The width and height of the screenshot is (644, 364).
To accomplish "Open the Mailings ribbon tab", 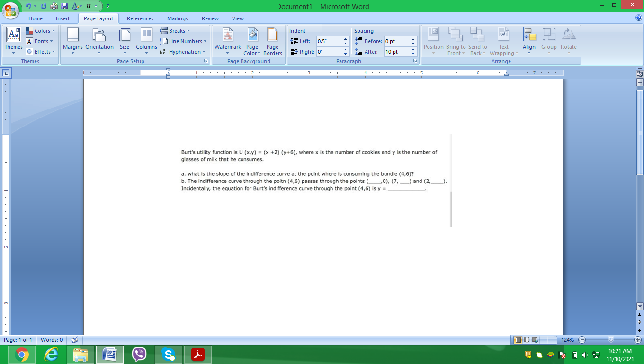I will [x=177, y=18].
